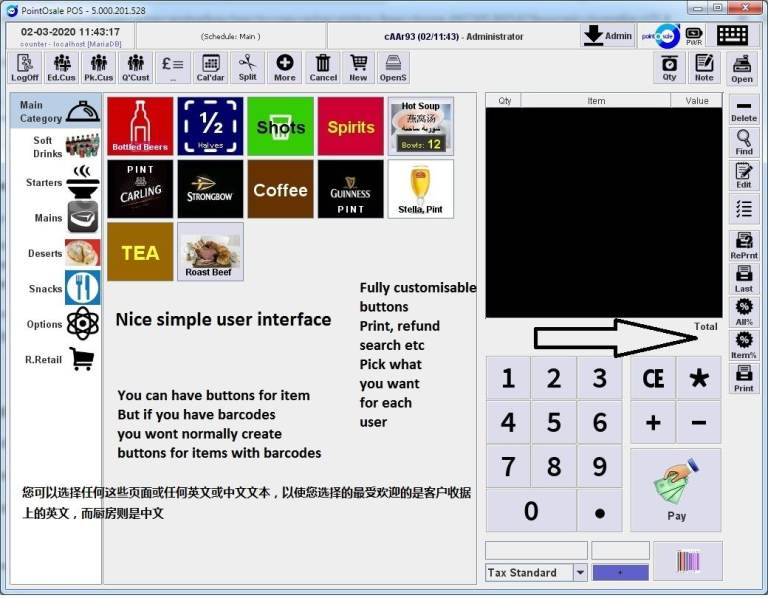Open the More options button
Image resolution: width=768 pixels, height=598 pixels.
285,67
